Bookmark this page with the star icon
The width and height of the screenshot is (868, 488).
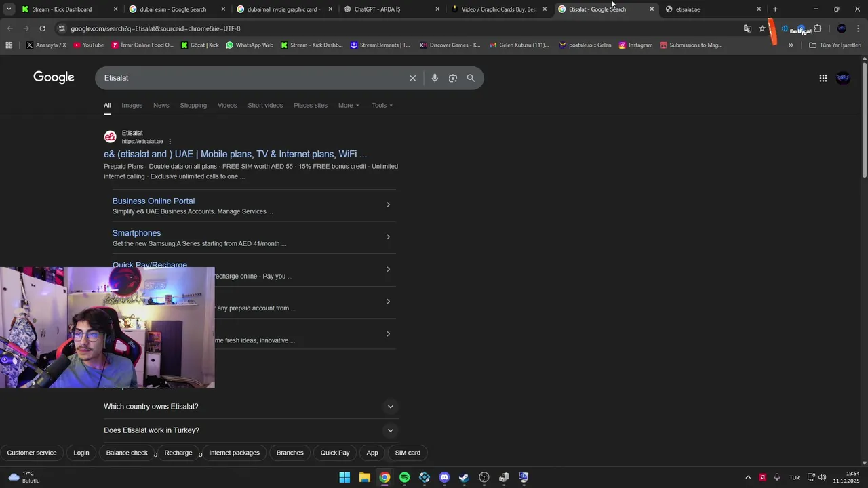(x=762, y=28)
